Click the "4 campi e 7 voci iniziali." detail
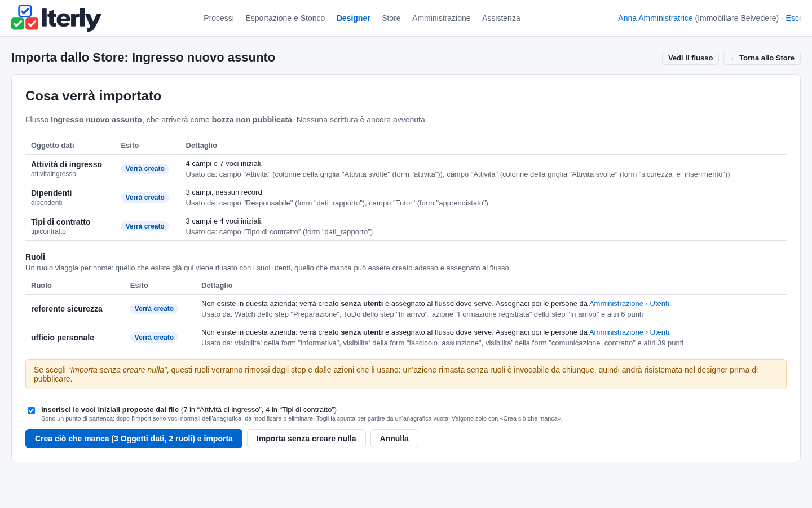This screenshot has width=812, height=508. pyautogui.click(x=224, y=164)
